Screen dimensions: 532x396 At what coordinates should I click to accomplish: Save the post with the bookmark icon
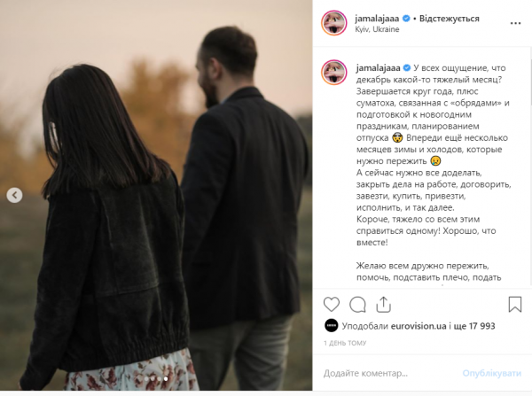514,304
